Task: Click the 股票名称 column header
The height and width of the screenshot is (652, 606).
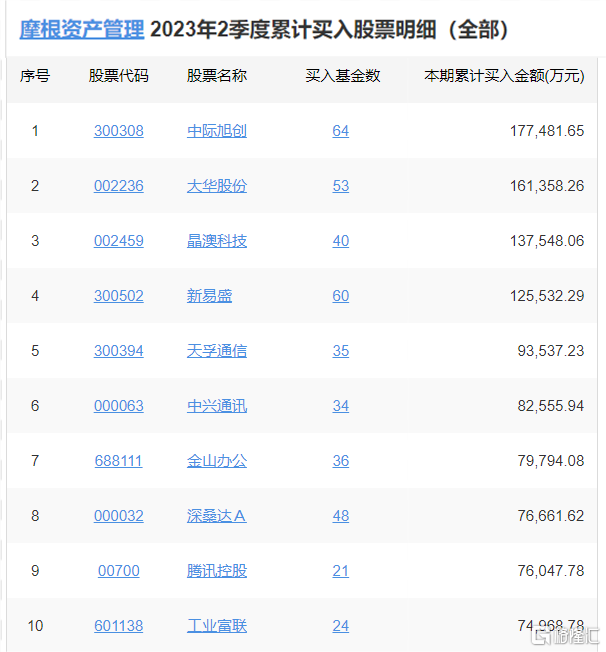Action: 217,76
